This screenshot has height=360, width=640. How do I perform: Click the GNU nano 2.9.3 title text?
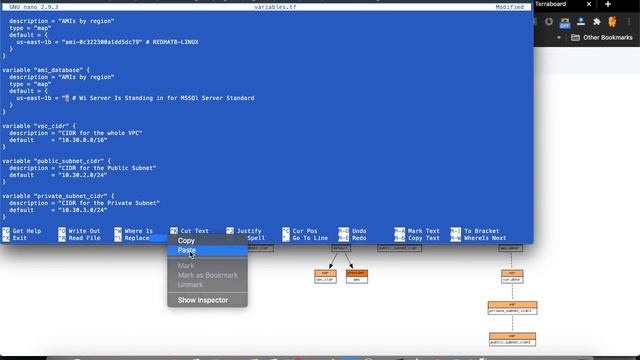[x=33, y=7]
